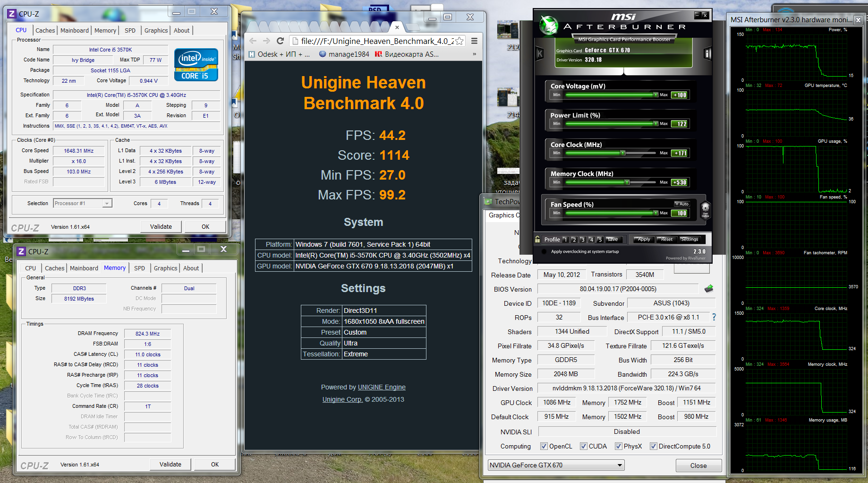Click the Power Limit slider
Screen dimensions: 868x483
[x=612, y=124]
